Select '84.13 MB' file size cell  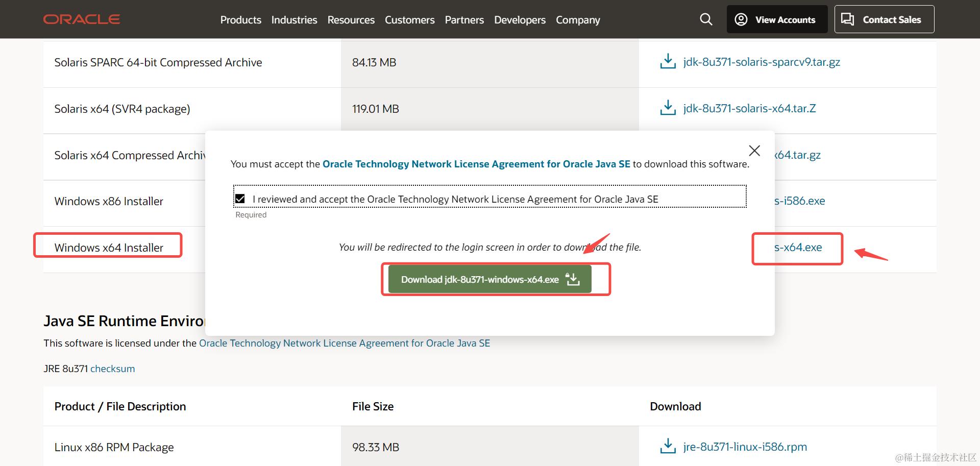(x=374, y=62)
